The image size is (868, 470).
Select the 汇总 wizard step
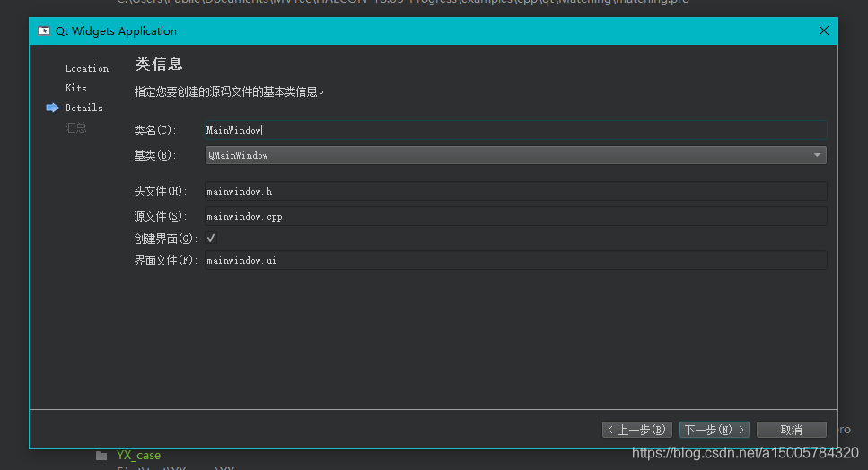[x=75, y=127]
